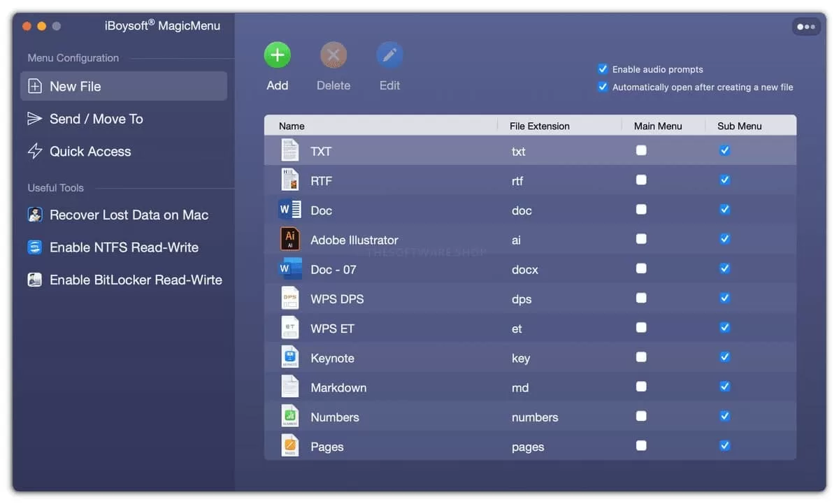Click the Word icon in Doc - 07 row
This screenshot has height=504, width=839.
tap(289, 268)
